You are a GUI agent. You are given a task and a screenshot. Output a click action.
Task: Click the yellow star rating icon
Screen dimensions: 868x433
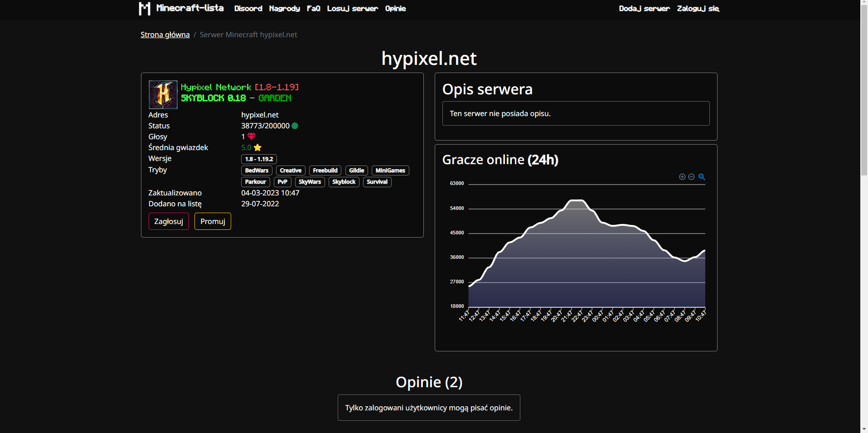pyautogui.click(x=257, y=147)
